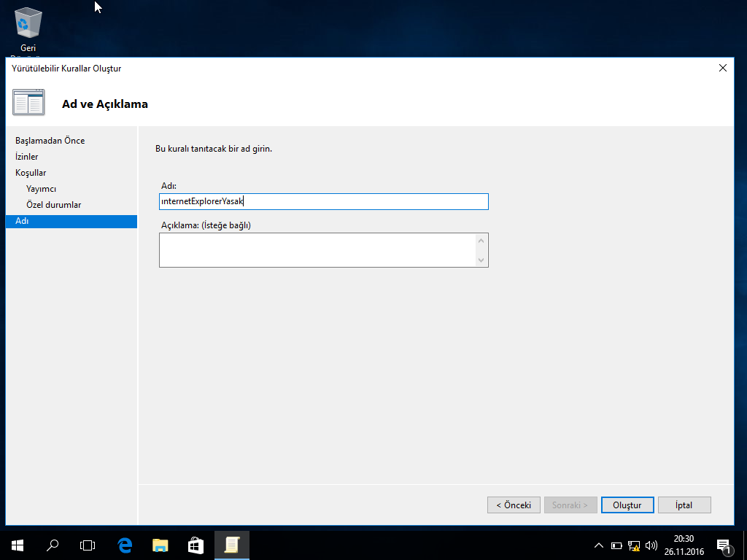Click the taskbar search magnifier icon
Screen dimensions: 747x560
click(53, 545)
